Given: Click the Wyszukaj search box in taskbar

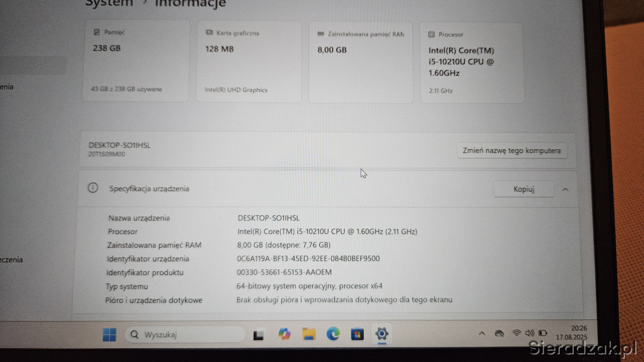Looking at the screenshot, I should tap(185, 335).
